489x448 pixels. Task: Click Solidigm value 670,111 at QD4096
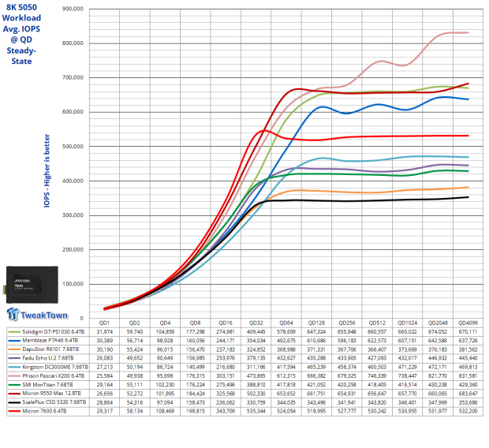[468, 331]
